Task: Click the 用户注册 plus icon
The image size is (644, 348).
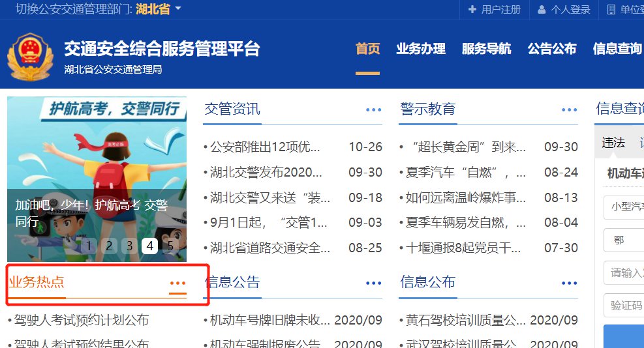Action: tap(472, 9)
